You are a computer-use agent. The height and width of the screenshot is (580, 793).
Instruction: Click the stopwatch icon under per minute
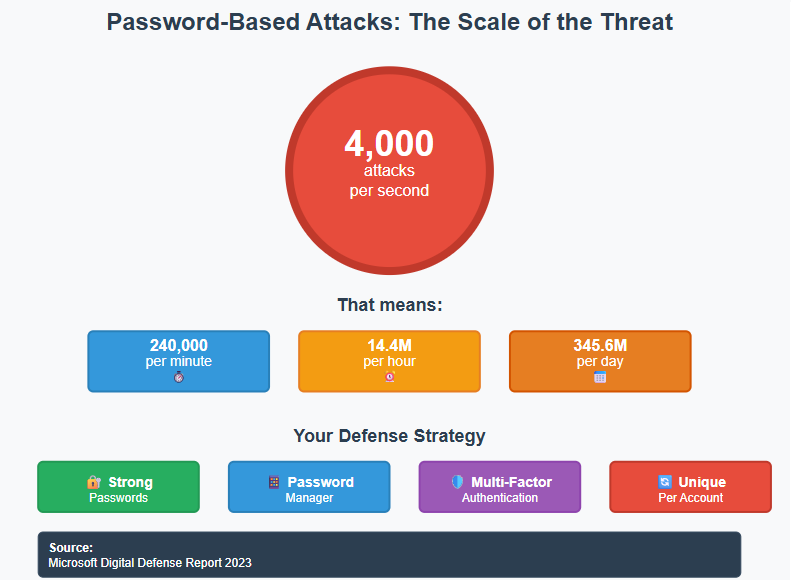coord(179,377)
